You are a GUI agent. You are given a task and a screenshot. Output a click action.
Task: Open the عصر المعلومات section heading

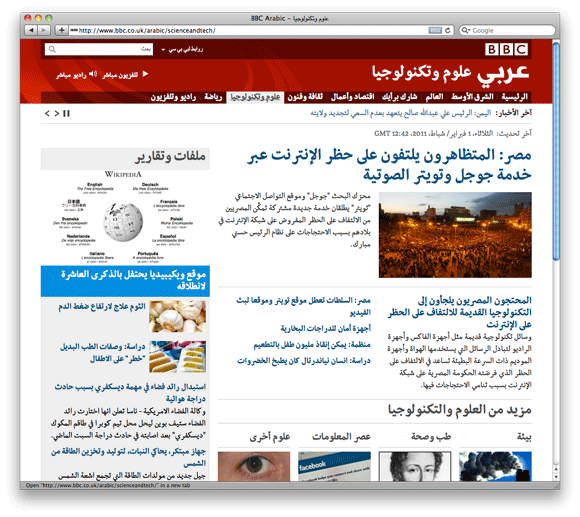click(341, 437)
